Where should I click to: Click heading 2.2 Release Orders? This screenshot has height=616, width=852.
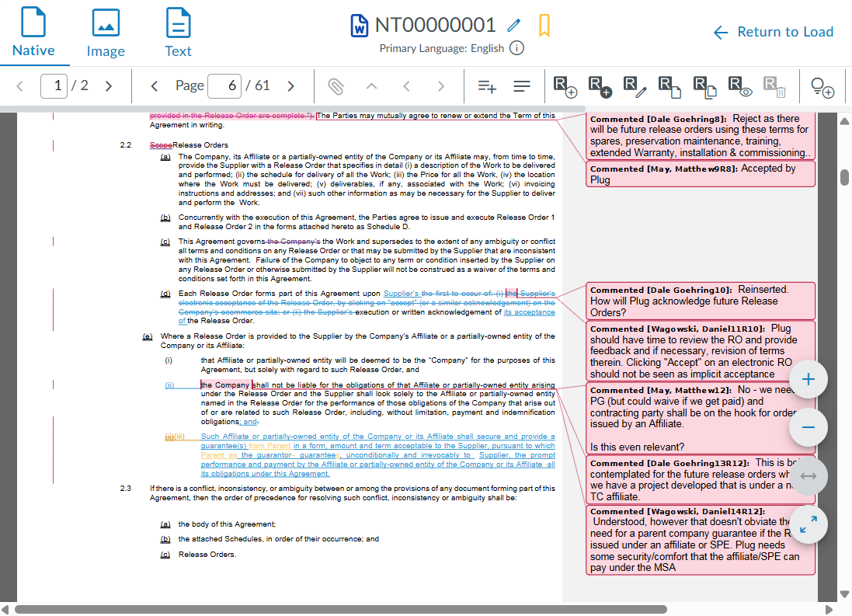click(189, 145)
